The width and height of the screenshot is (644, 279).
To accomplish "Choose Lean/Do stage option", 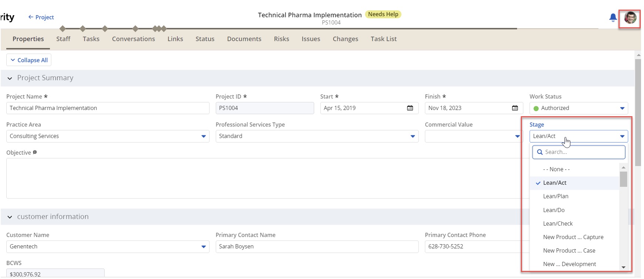I will coord(575,210).
